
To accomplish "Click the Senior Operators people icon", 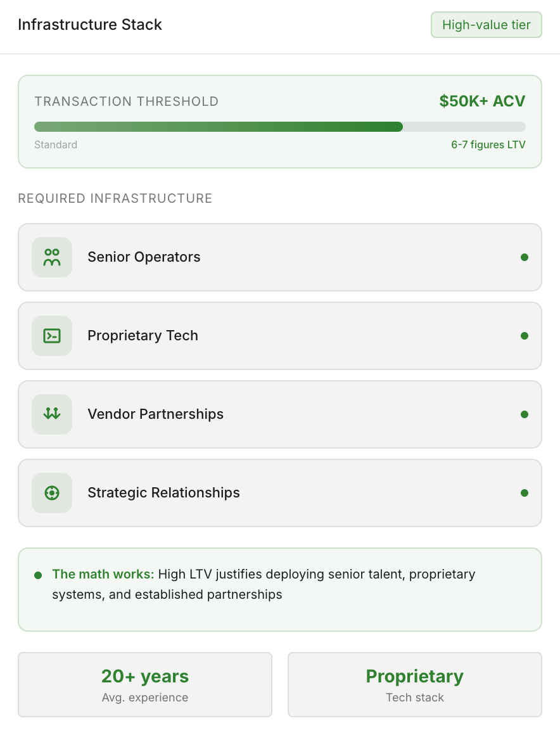I will pyautogui.click(x=52, y=257).
